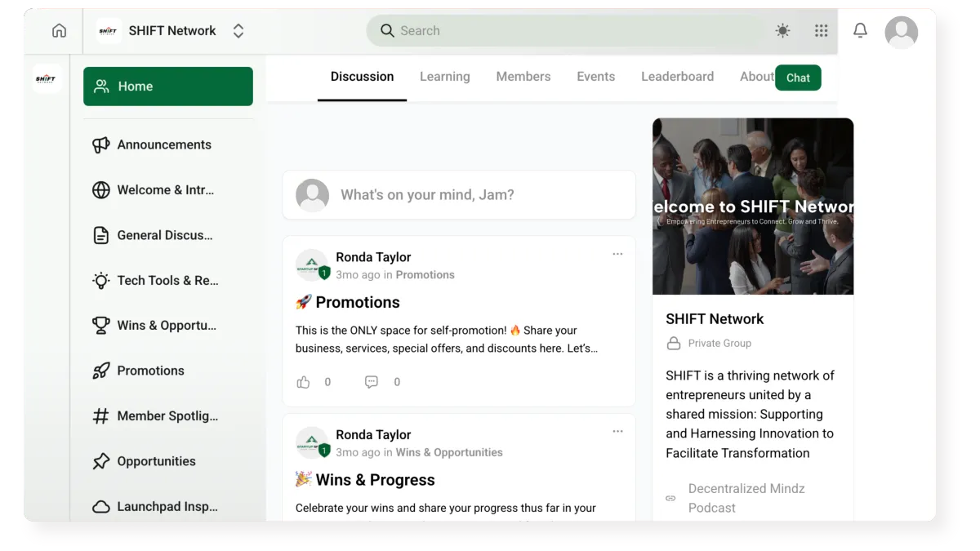Click the magnifier icon in search bar
The height and width of the screenshot is (551, 980).
[x=387, y=31]
